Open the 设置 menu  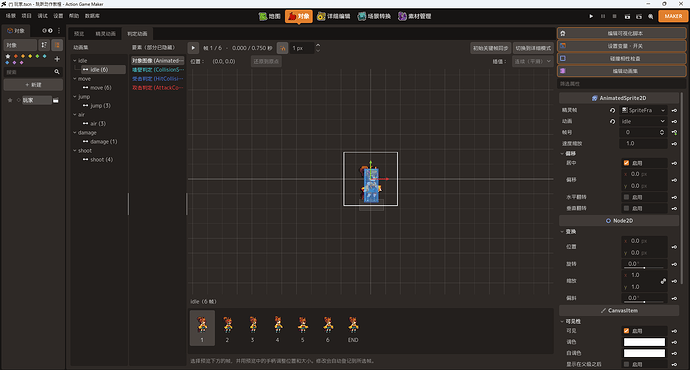(x=58, y=16)
